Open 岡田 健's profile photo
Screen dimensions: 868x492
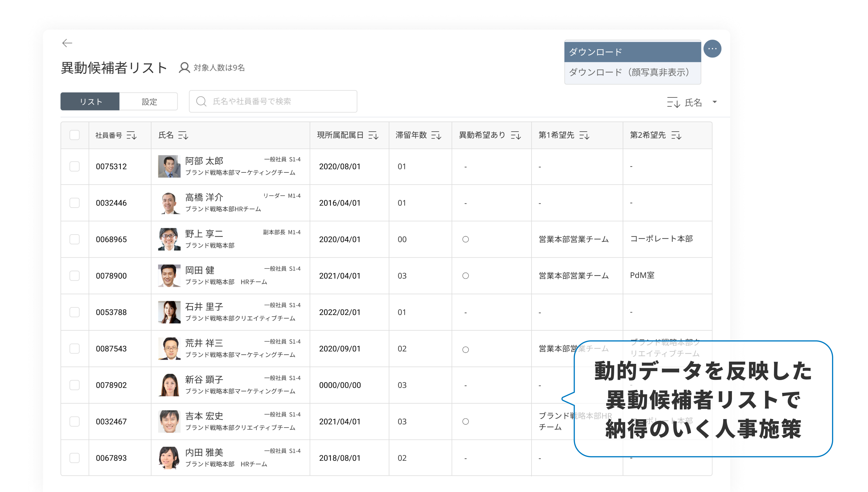tap(169, 276)
